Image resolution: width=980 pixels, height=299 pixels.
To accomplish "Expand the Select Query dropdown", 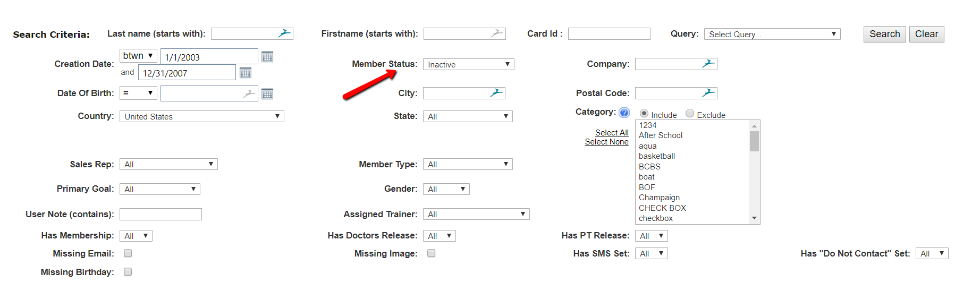I will [x=772, y=34].
